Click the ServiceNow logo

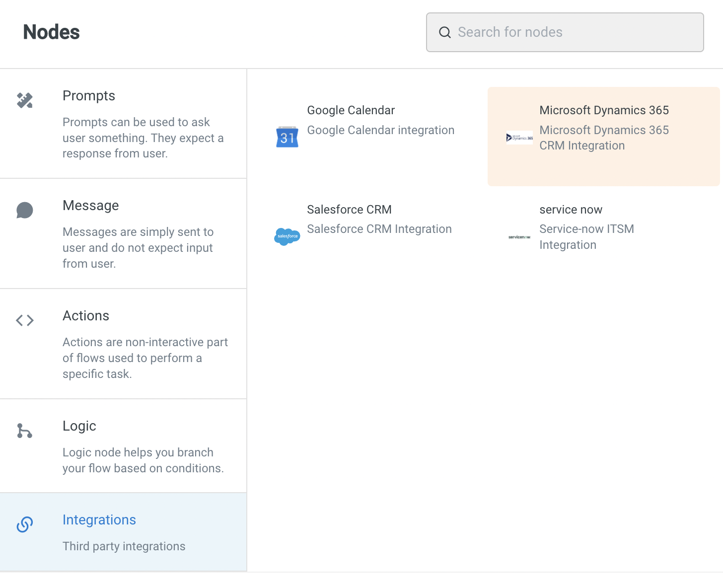519,237
